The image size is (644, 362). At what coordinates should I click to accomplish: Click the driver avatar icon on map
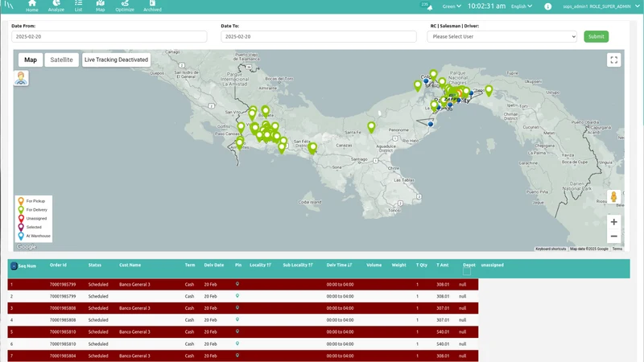tap(21, 78)
